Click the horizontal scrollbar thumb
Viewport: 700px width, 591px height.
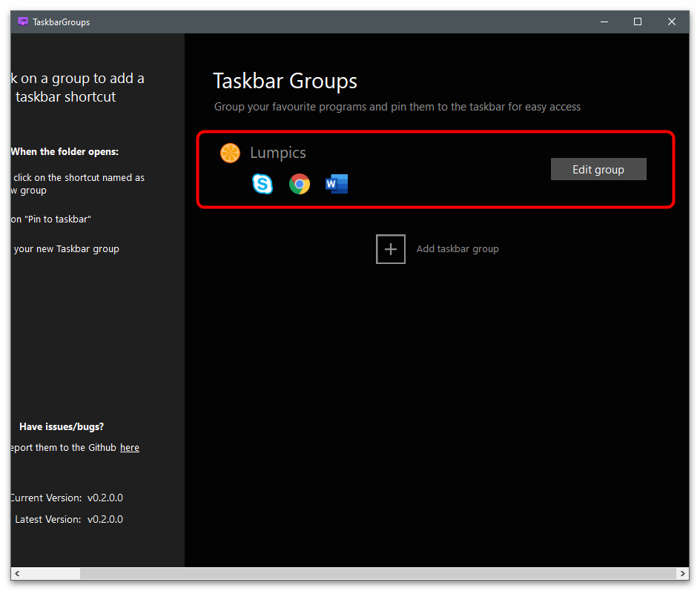(x=378, y=574)
